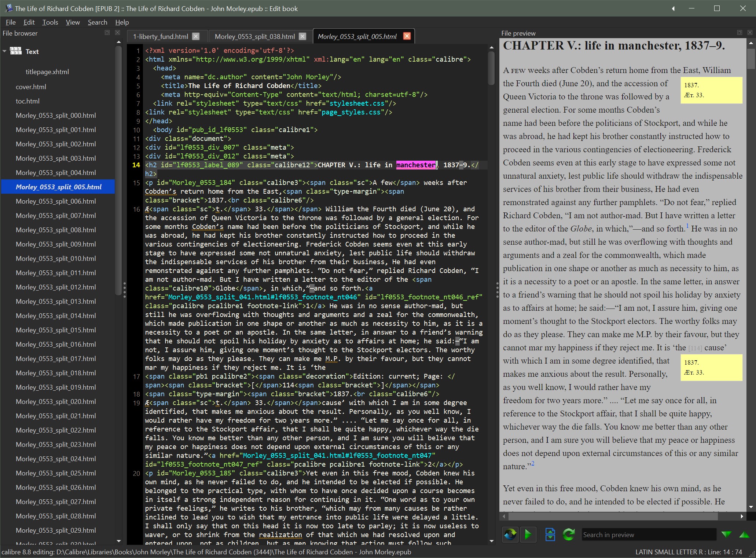
Task: Click the green reload preview icon
Action: point(569,535)
